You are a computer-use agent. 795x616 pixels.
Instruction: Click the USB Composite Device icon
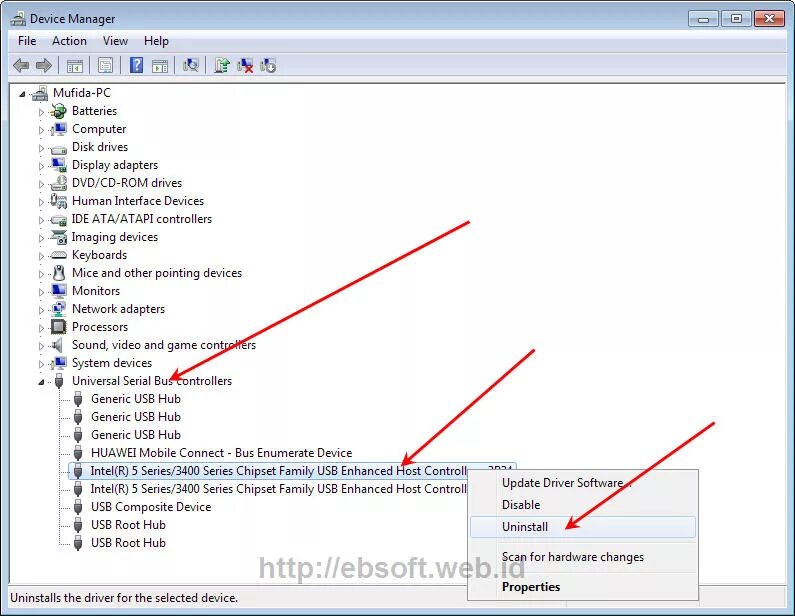(x=78, y=507)
